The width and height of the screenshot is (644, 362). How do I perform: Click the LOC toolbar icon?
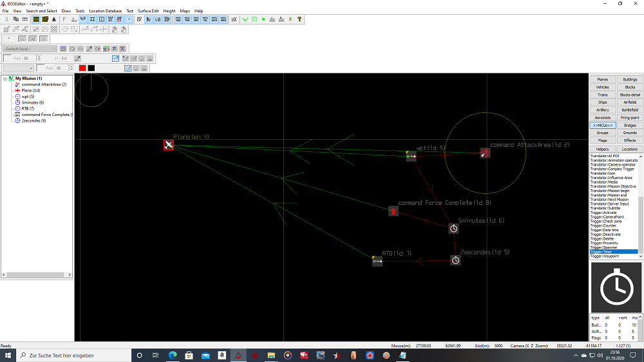(x=234, y=19)
